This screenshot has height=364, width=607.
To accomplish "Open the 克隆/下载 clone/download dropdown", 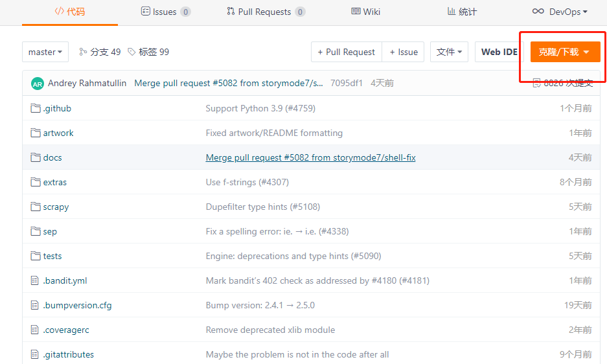I will 565,52.
